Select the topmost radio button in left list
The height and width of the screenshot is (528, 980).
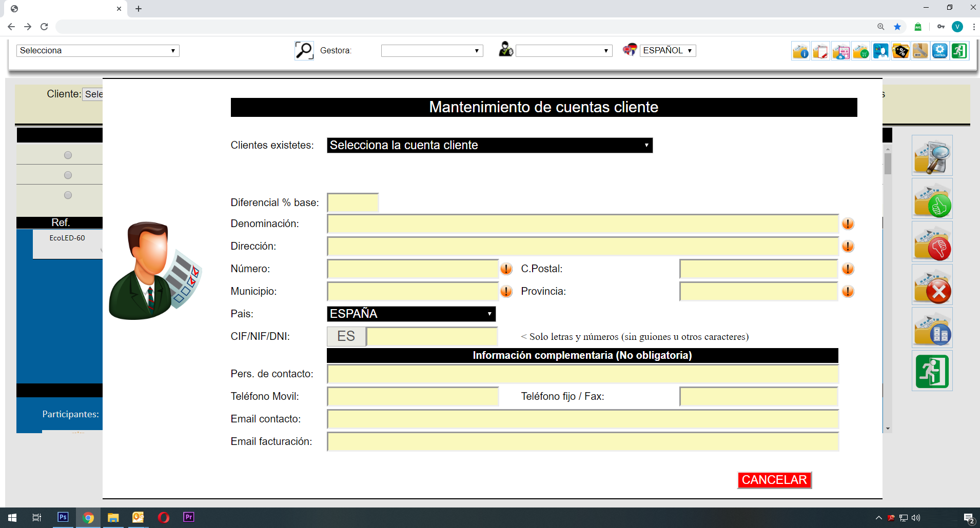point(68,155)
